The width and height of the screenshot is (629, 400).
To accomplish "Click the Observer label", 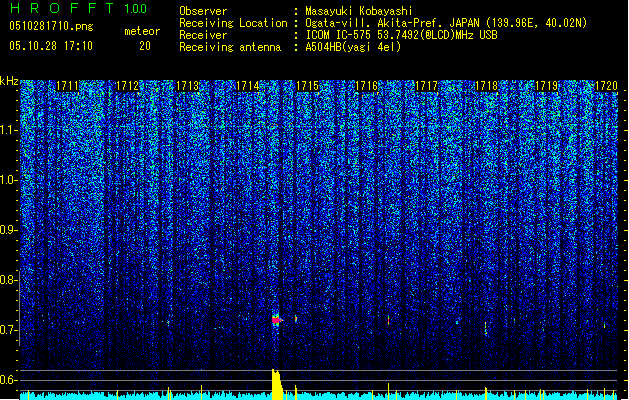I will coord(203,11).
